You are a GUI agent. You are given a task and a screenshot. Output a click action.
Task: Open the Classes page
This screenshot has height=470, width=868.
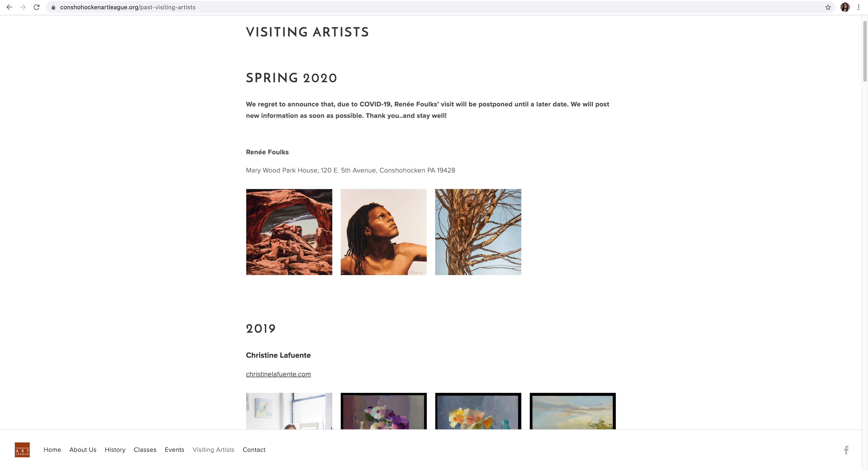click(145, 450)
